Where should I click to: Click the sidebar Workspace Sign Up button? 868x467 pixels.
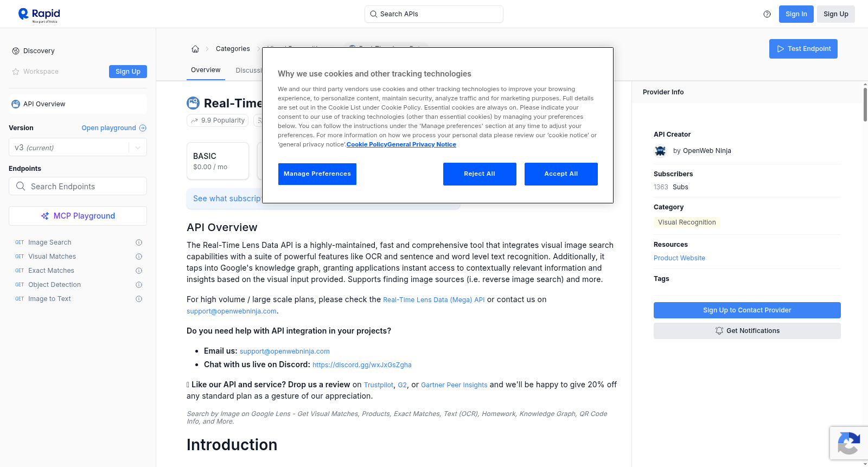(128, 72)
